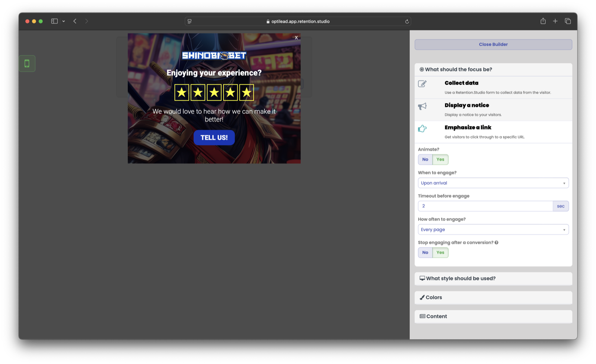Viewport: 596px width, 364px height.
Task: Open the When to engage dropdown
Action: [x=493, y=183]
